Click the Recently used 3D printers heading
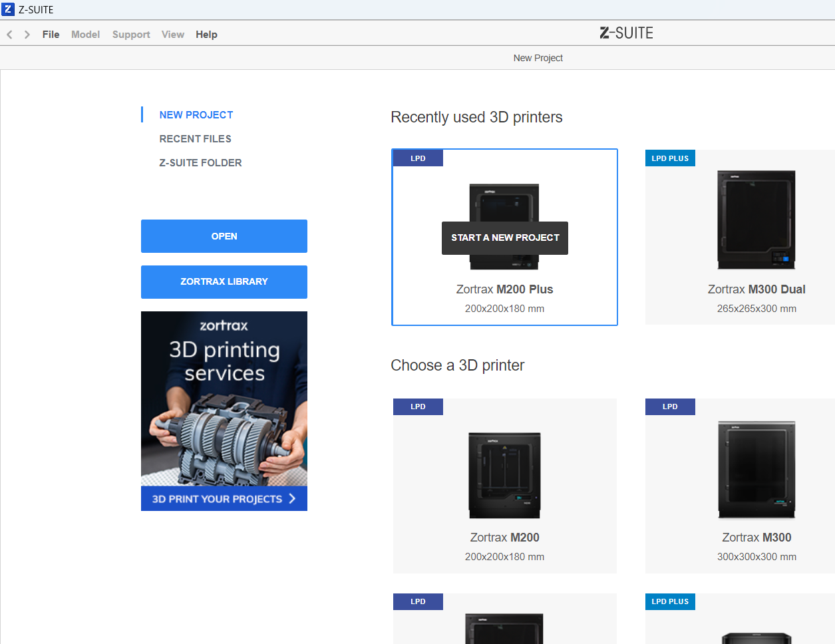Screen dimensions: 835x644 pyautogui.click(x=476, y=117)
